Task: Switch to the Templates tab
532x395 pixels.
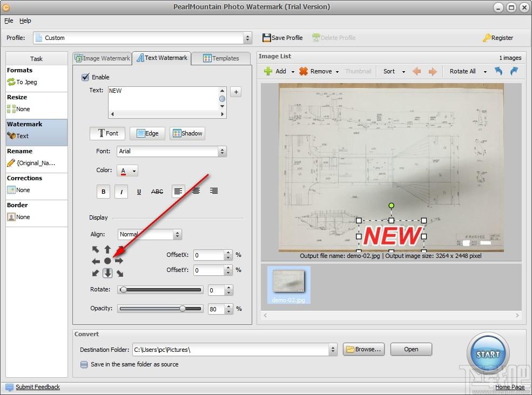Action: point(221,58)
